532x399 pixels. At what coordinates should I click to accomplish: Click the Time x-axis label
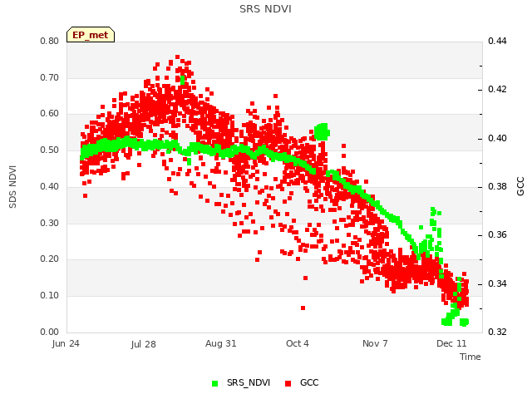470,357
